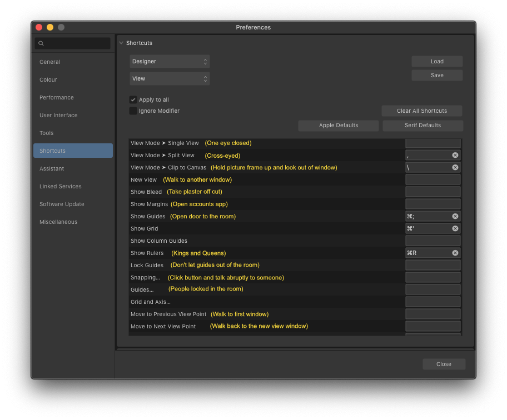
Task: Open the Designer persona dropdown
Action: [170, 62]
